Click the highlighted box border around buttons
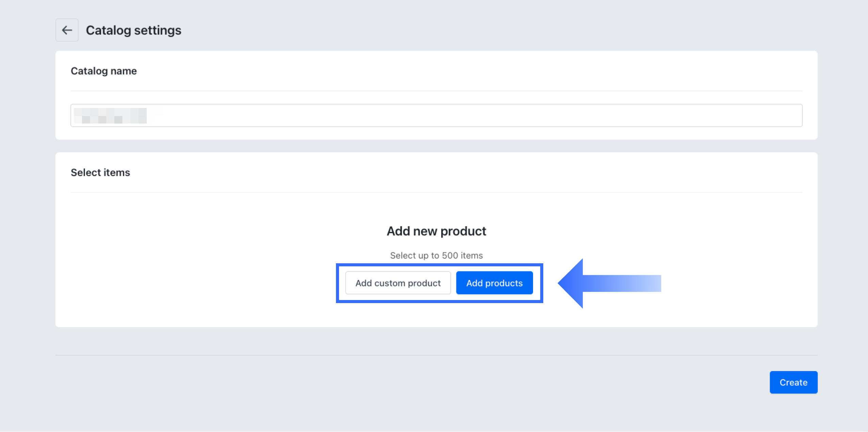The width and height of the screenshot is (868, 432). pos(439,265)
